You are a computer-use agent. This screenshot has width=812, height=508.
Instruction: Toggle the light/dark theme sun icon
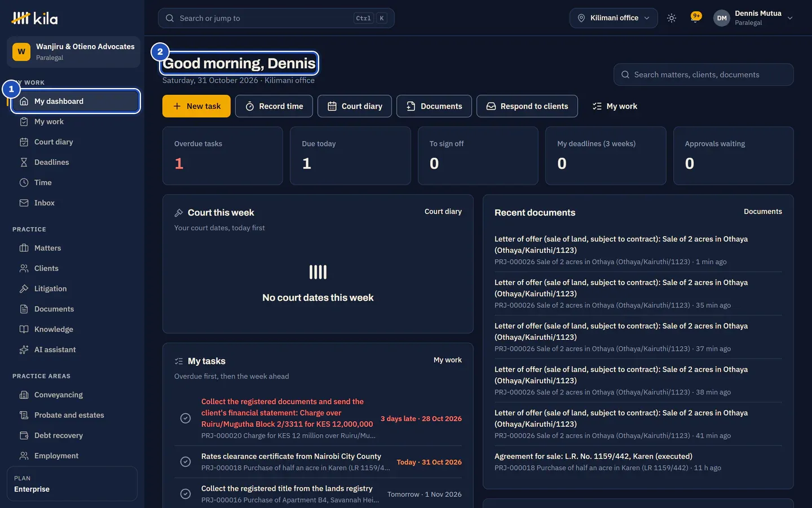671,18
